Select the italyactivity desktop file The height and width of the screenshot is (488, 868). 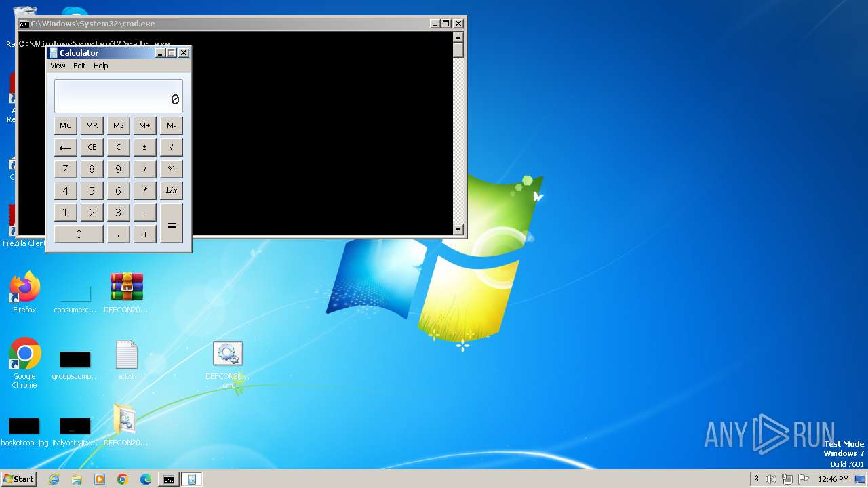[x=75, y=431]
